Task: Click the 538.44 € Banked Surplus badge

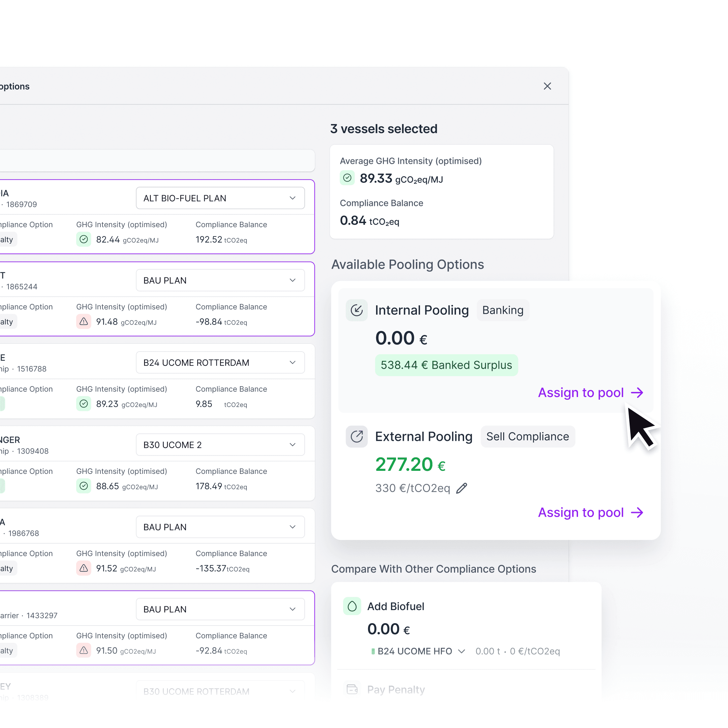Action: click(446, 365)
